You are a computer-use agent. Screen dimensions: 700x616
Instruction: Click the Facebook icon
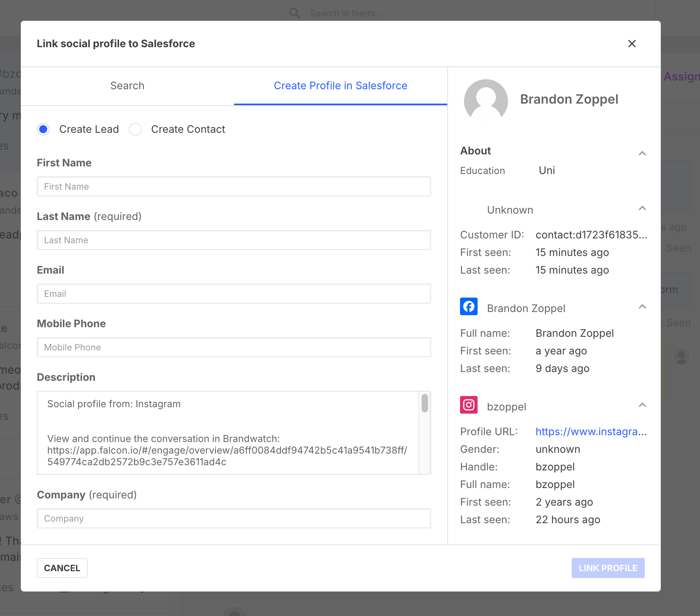(469, 306)
